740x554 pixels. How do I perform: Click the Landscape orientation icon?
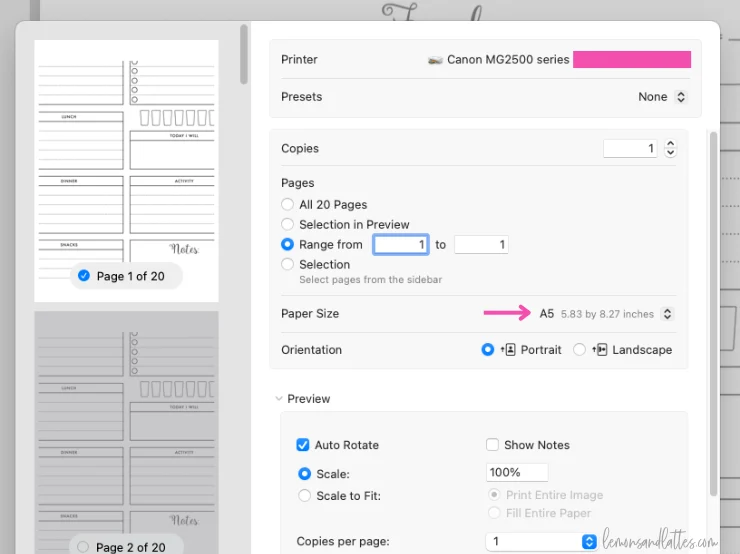point(599,350)
